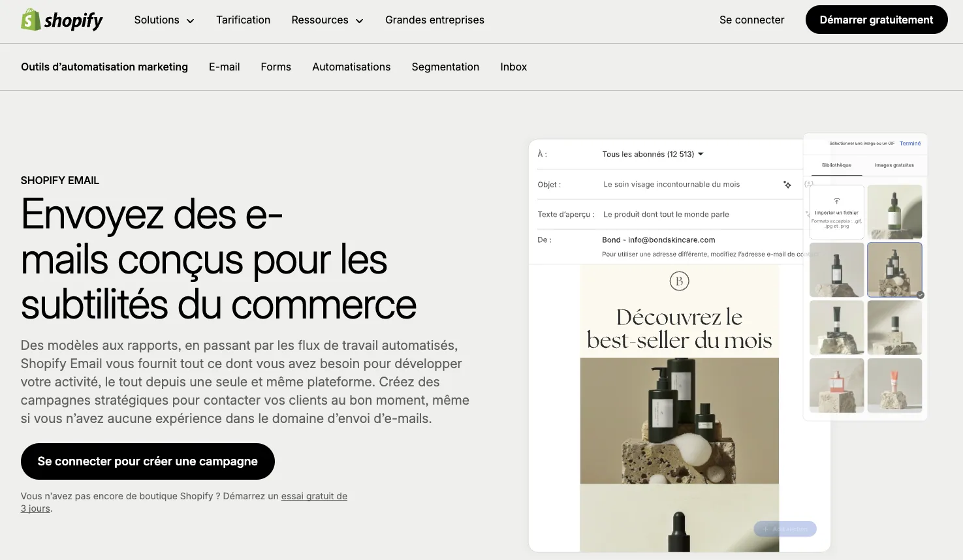Open the Tous les abonnés recipient dropdown
This screenshot has height=560, width=963.
click(x=653, y=155)
